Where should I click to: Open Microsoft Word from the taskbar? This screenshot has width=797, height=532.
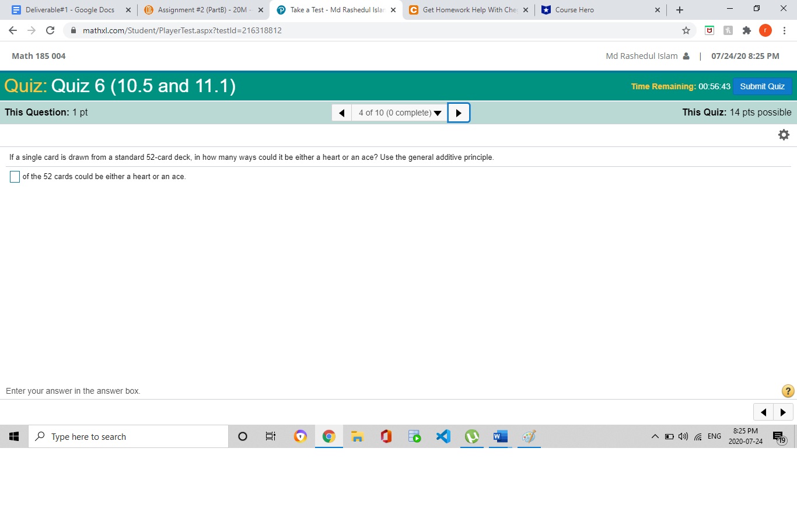pyautogui.click(x=499, y=436)
